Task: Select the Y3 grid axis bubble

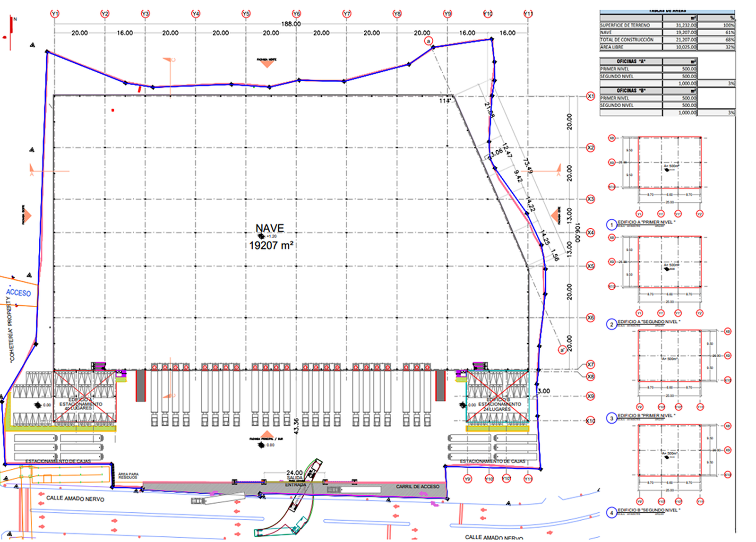Action: pos(145,14)
